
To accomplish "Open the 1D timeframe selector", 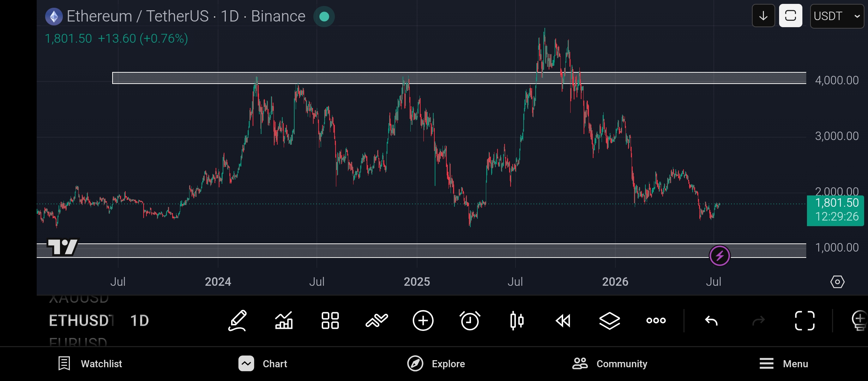I will click(140, 321).
